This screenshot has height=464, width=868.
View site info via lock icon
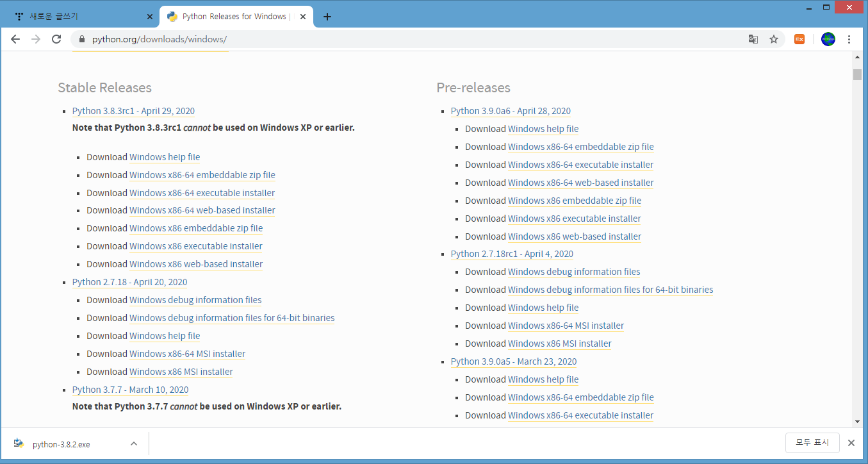[81, 39]
